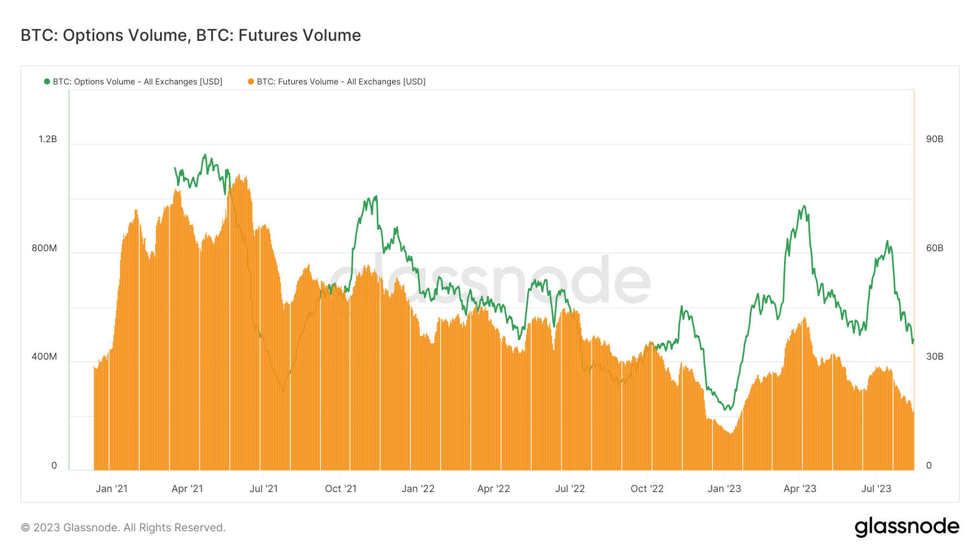The height and width of the screenshot is (552, 980).
Task: Click the orange Futures Volume legend dot
Action: click(x=251, y=82)
